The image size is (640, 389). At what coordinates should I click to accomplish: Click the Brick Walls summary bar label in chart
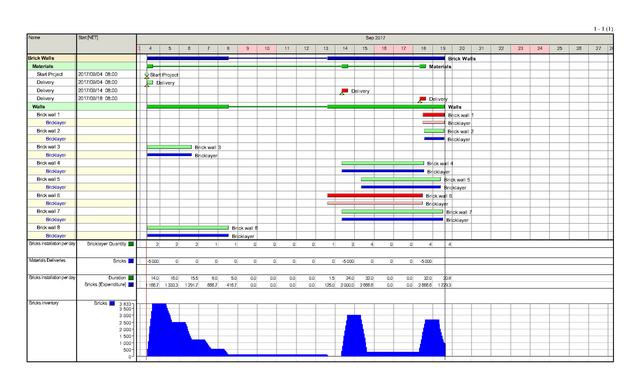point(462,59)
